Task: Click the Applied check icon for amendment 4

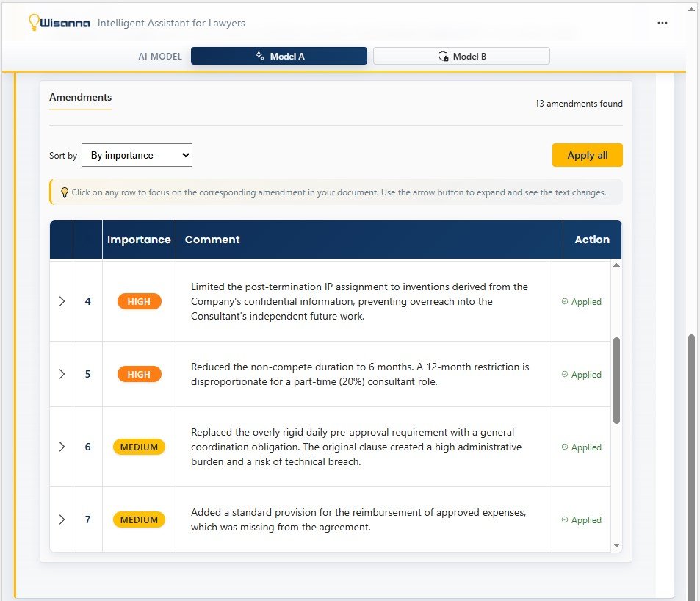Action: coord(564,302)
